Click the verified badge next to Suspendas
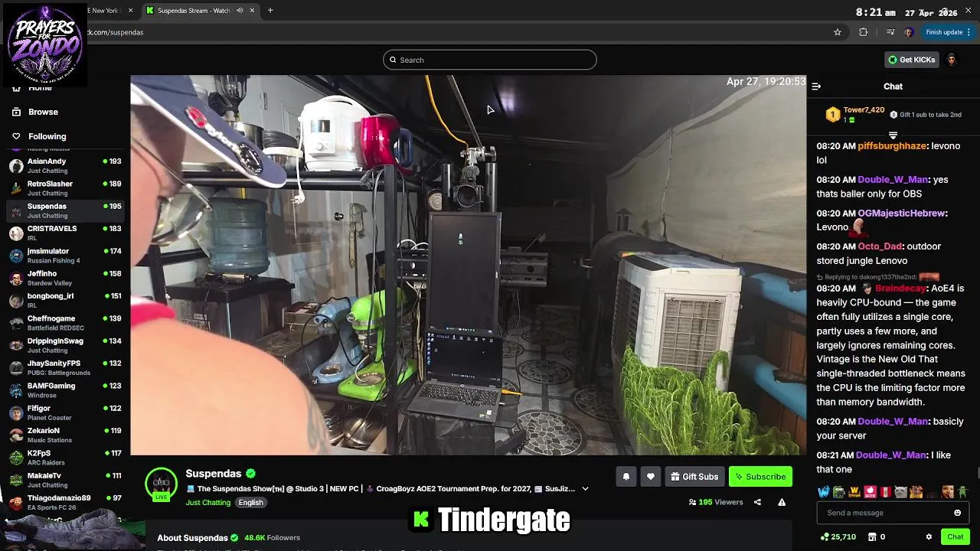980x551 pixels. pos(250,474)
